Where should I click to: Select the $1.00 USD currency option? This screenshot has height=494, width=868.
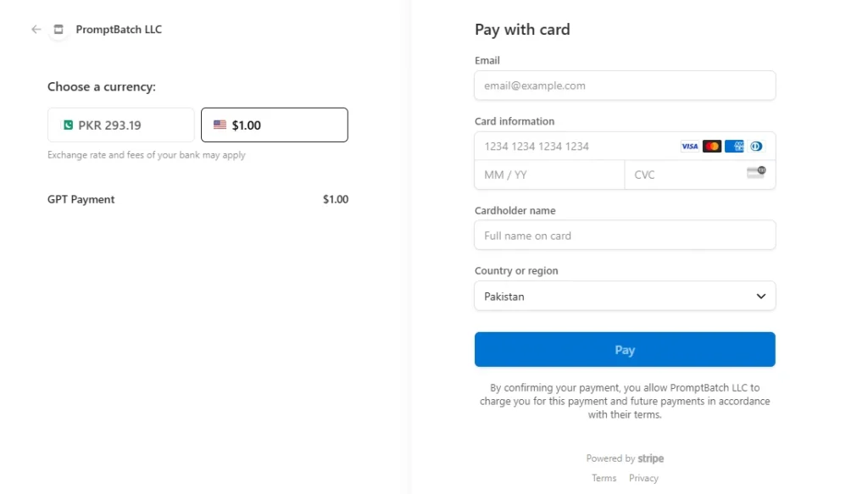click(x=274, y=124)
